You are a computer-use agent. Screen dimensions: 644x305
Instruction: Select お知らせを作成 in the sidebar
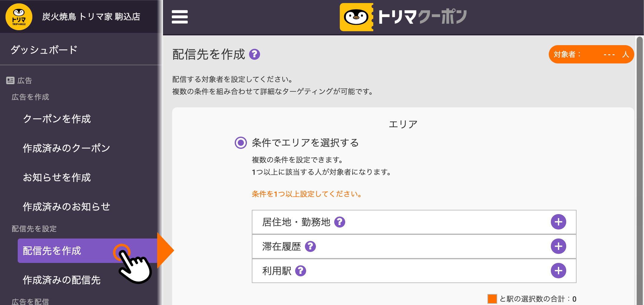[57, 177]
